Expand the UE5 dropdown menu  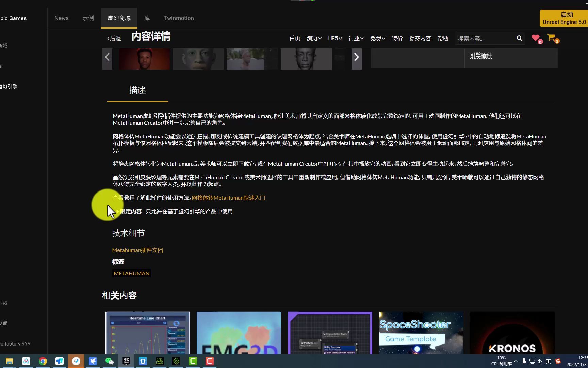335,38
